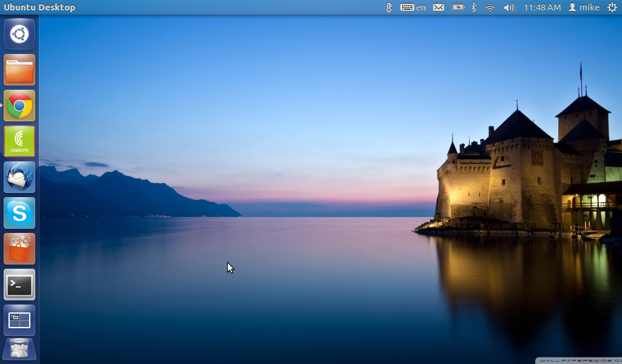Open the Wi-Fi network indicator menu
This screenshot has width=622, height=364.
(490, 7)
